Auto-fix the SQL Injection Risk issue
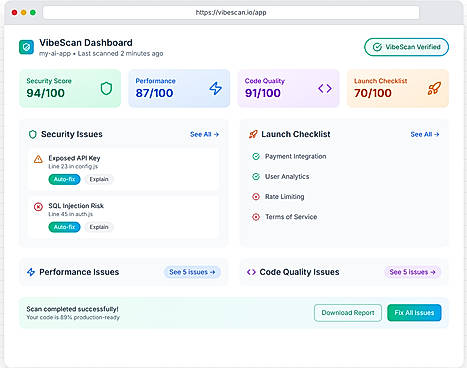The image size is (467, 368). tap(64, 227)
